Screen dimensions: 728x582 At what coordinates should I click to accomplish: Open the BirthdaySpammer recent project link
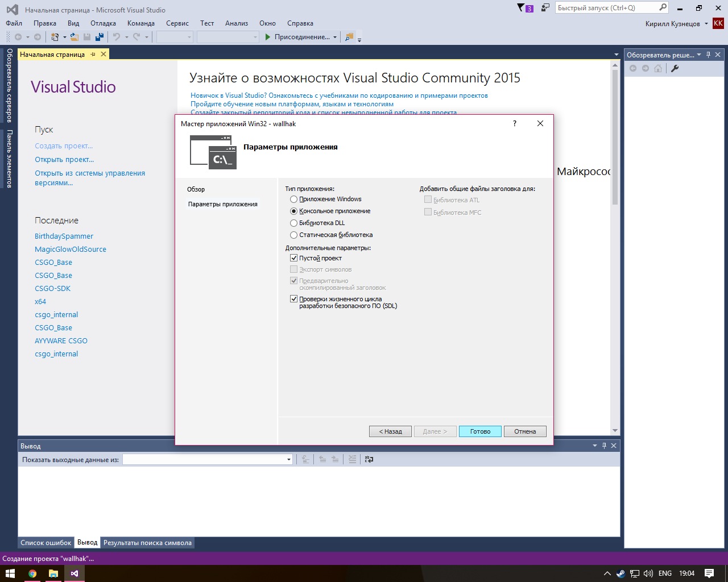tap(64, 236)
